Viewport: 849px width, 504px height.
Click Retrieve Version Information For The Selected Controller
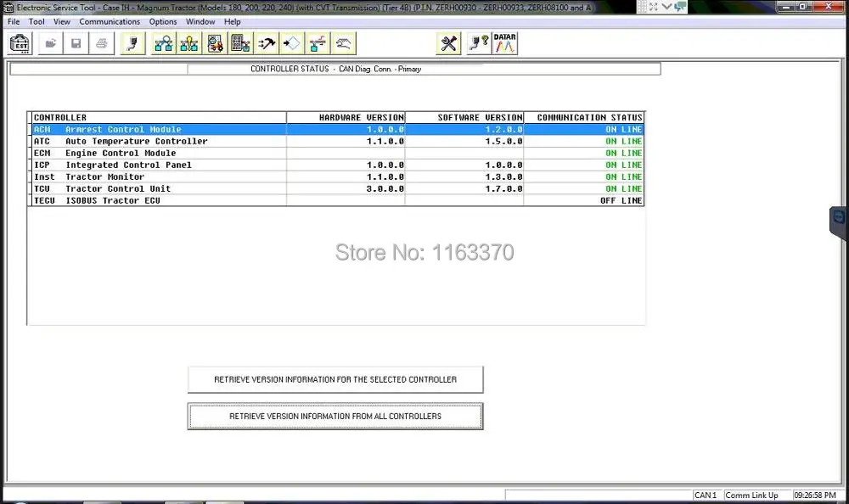coord(335,379)
